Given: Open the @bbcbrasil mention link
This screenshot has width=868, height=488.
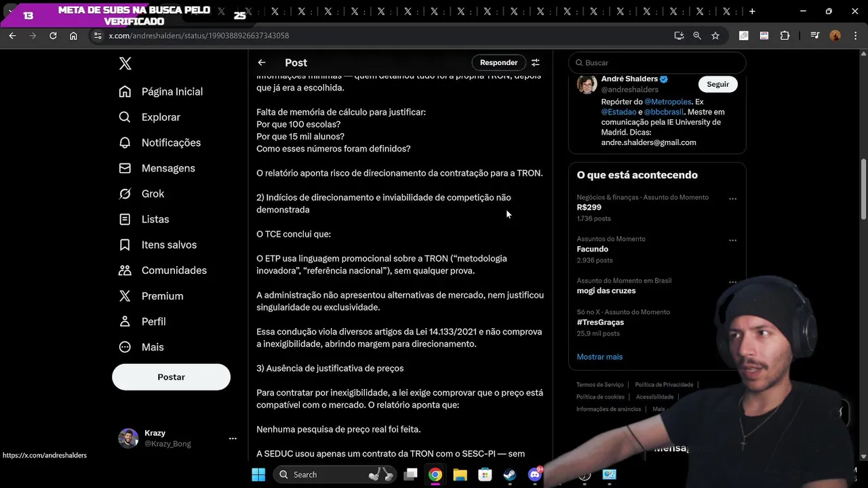Looking at the screenshot, I should (x=665, y=112).
